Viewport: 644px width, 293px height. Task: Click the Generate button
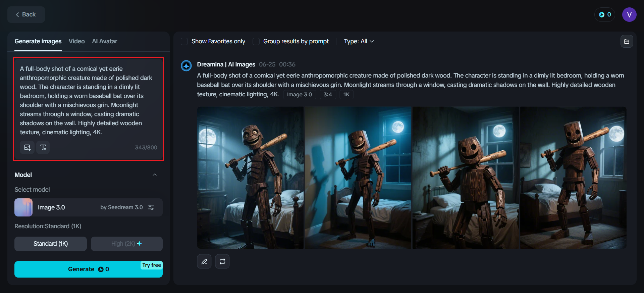[89, 269]
